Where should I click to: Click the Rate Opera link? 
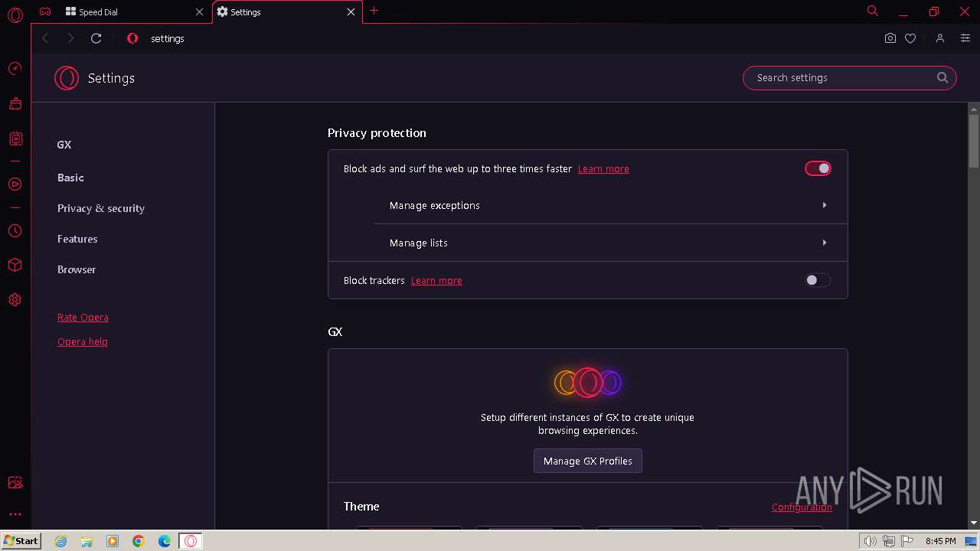pyautogui.click(x=83, y=317)
